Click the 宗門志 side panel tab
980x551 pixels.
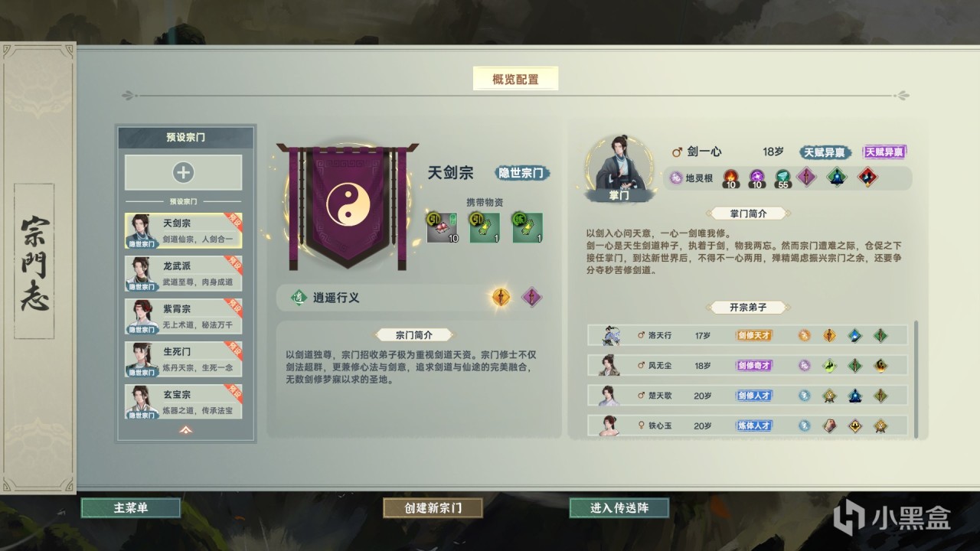coord(34,261)
